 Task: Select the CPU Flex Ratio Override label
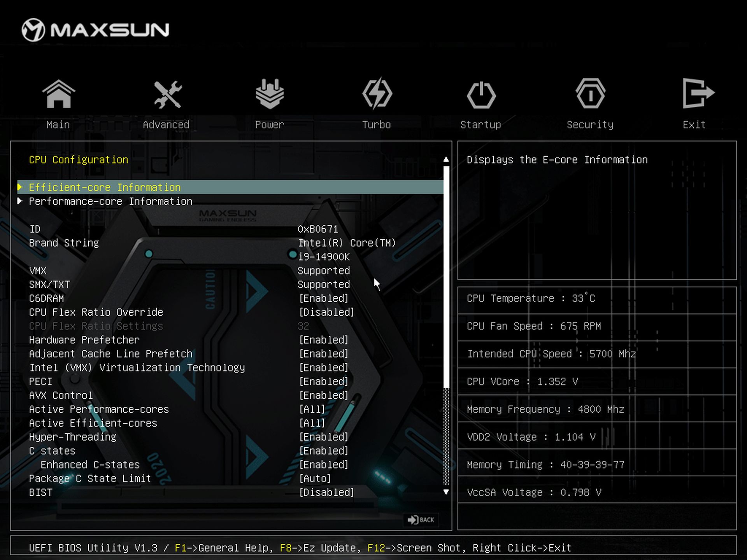click(x=96, y=312)
